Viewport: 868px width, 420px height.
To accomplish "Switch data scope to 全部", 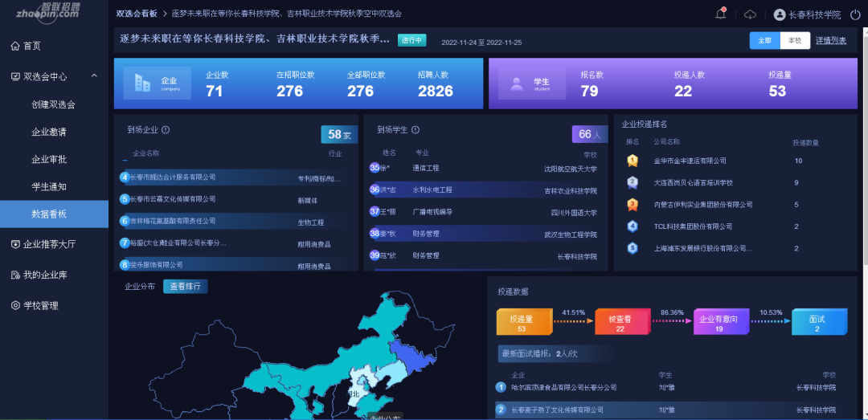I will (x=764, y=41).
